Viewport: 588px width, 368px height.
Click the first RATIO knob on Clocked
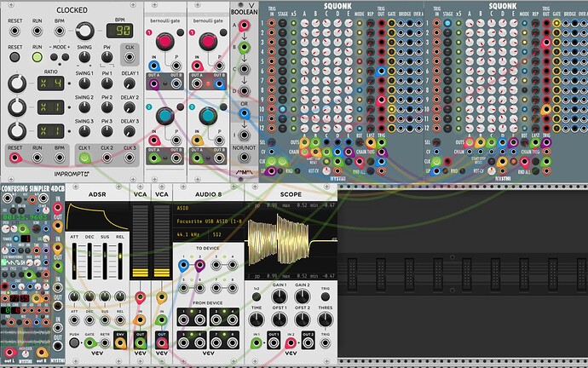tap(17, 83)
